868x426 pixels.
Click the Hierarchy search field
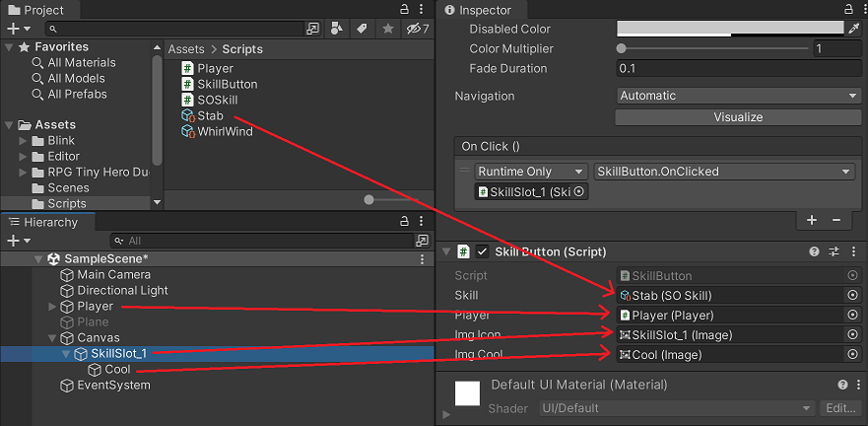point(262,241)
